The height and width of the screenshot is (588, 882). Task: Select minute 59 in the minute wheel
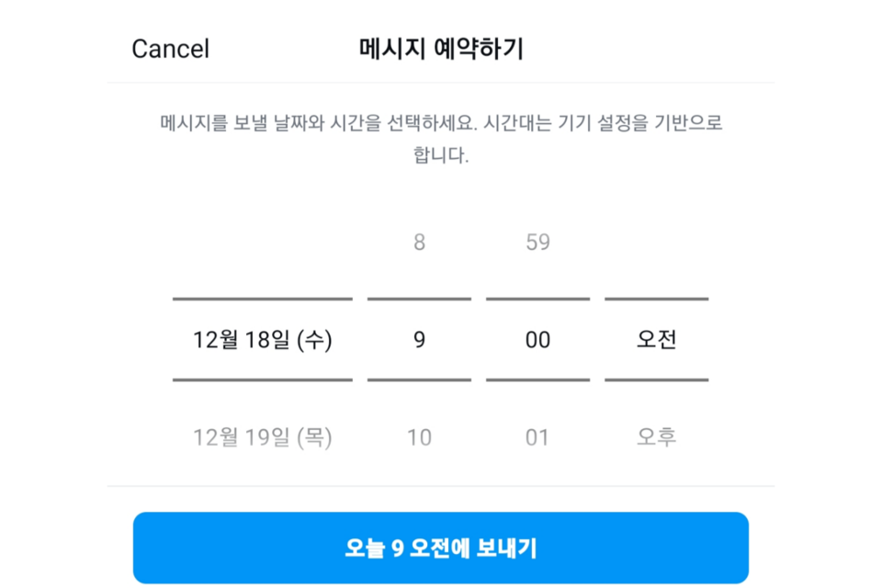(537, 242)
